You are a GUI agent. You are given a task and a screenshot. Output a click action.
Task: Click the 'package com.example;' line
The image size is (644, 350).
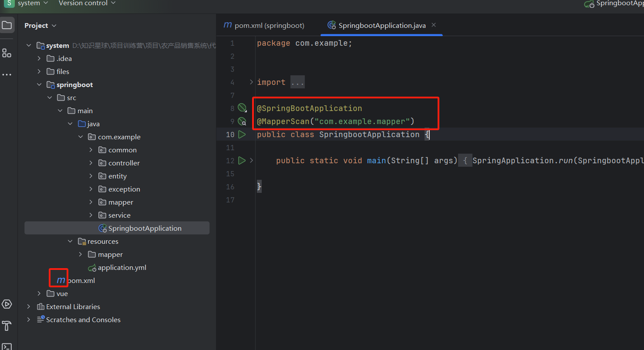tap(304, 43)
